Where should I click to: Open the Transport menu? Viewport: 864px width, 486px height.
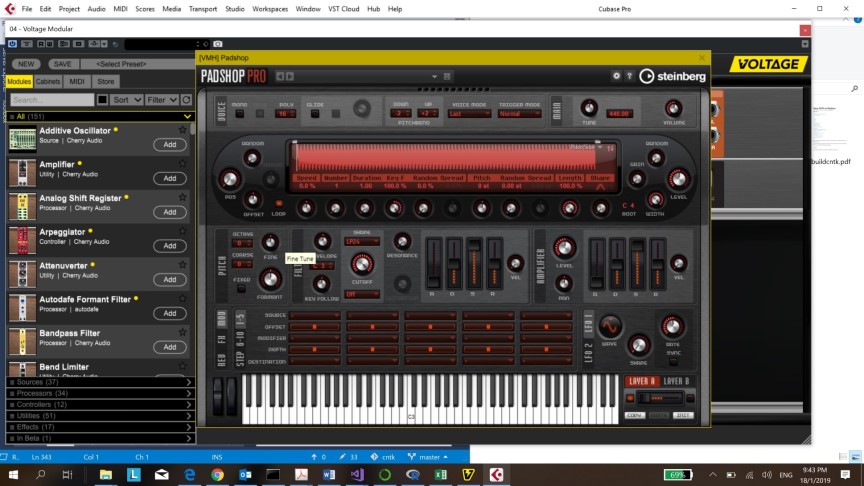point(202,9)
